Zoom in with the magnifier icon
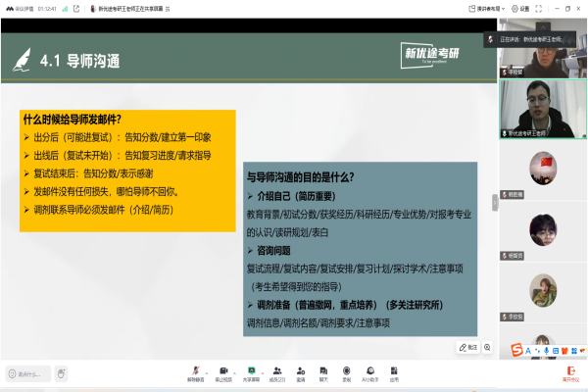588x392 pixels. [x=487, y=348]
